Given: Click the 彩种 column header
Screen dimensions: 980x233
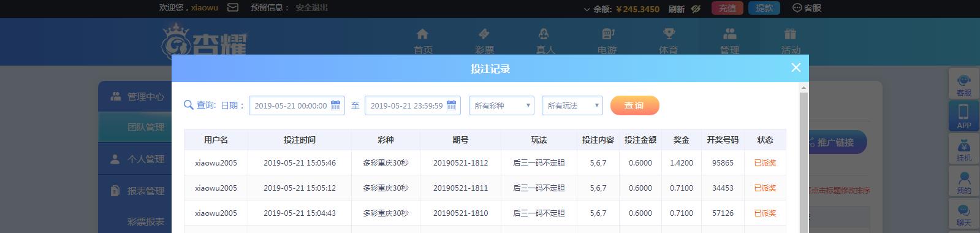Looking at the screenshot, I should pyautogui.click(x=386, y=140).
